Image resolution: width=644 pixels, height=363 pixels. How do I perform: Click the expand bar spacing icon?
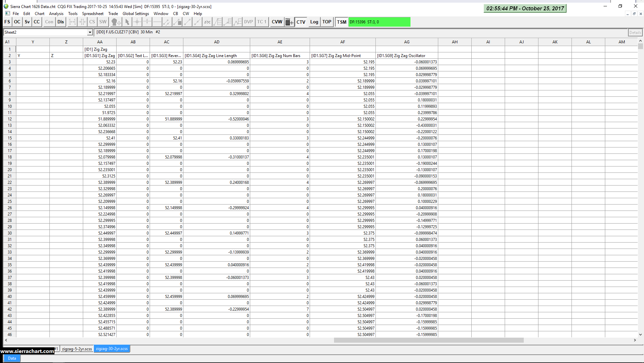click(72, 22)
